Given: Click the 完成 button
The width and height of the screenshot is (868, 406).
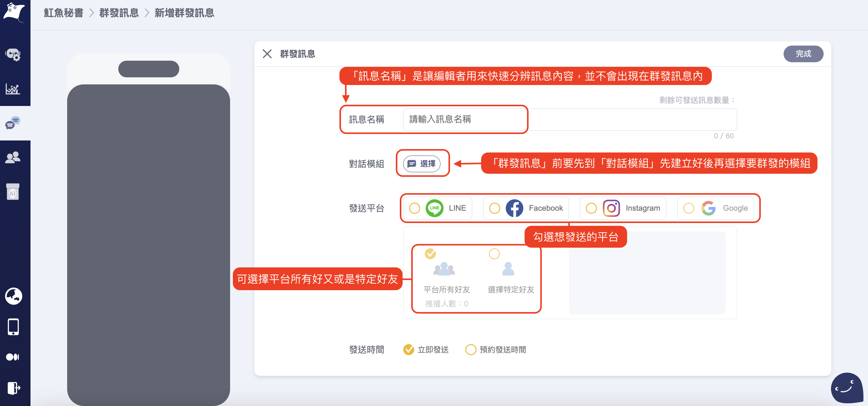Looking at the screenshot, I should (x=803, y=54).
